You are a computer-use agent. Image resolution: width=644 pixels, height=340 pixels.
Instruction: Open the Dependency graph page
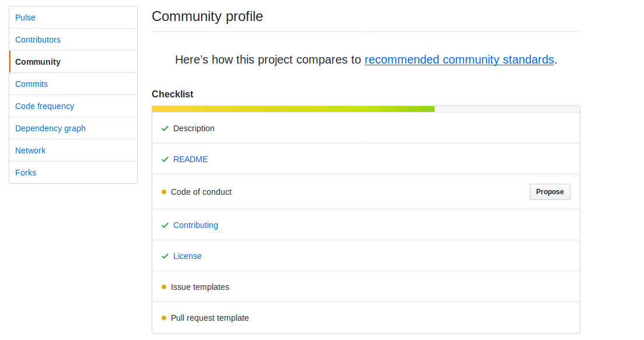73,128
